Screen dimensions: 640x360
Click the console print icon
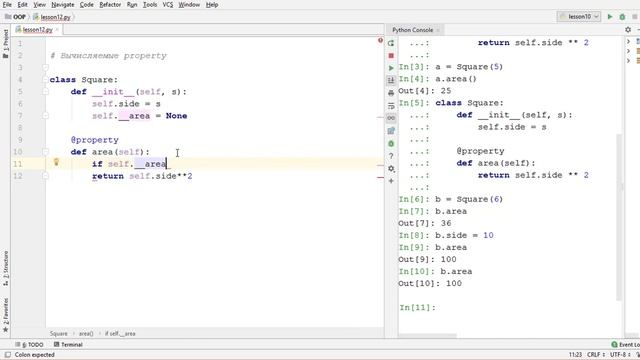(x=391, y=93)
